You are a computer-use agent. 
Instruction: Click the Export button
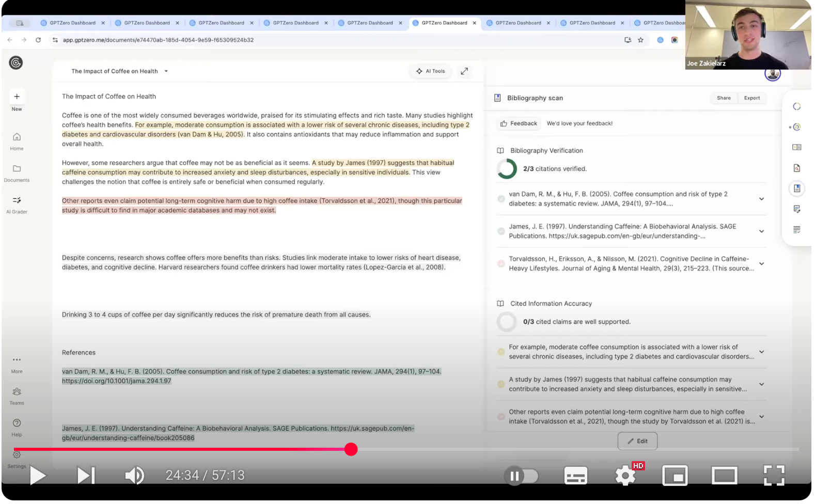(x=752, y=98)
